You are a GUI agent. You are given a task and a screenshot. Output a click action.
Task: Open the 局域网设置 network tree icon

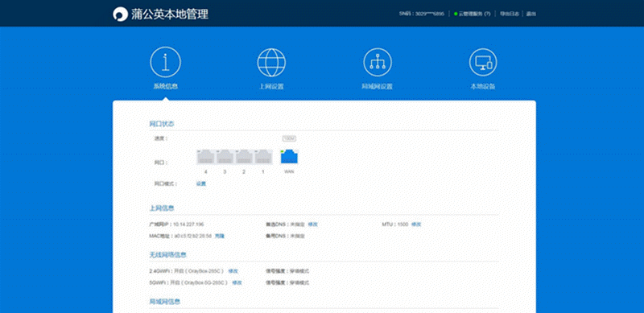coord(378,63)
